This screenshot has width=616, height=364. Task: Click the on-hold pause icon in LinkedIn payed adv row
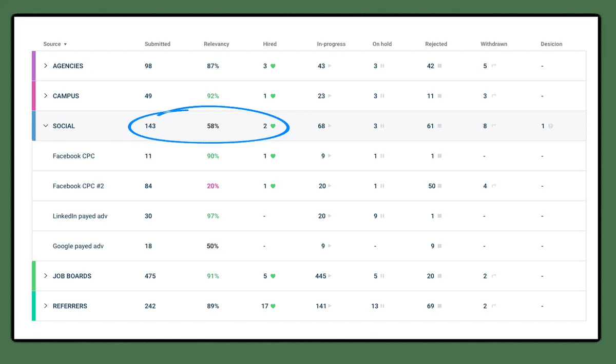382,216
